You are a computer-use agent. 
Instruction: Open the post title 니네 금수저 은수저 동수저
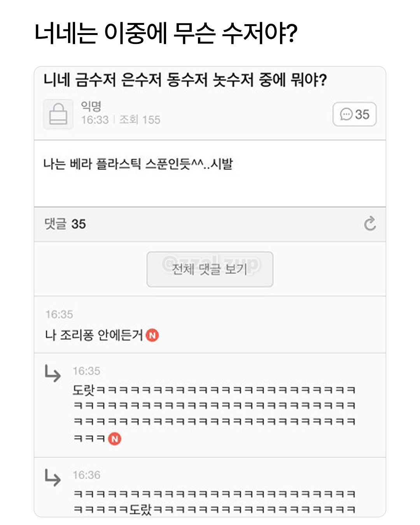pyautogui.click(x=187, y=79)
